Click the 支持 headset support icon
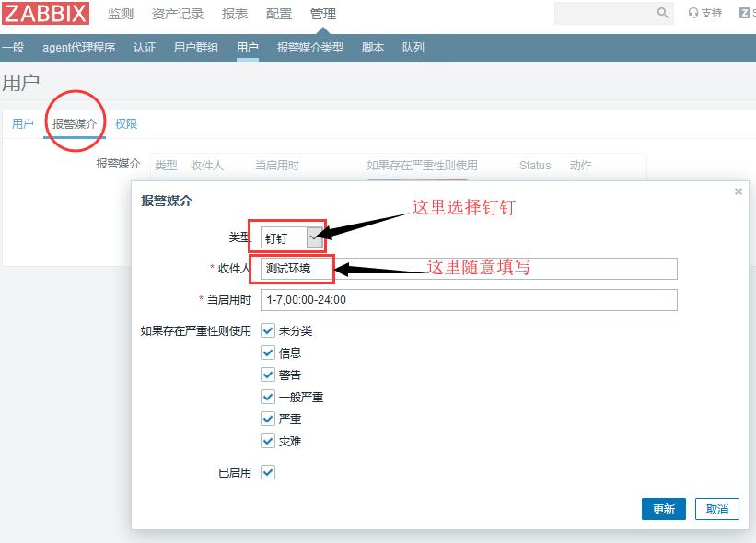 [x=704, y=14]
